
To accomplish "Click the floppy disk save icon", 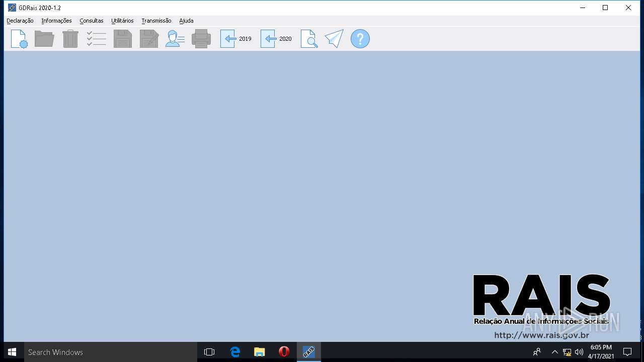I will pos(123,39).
